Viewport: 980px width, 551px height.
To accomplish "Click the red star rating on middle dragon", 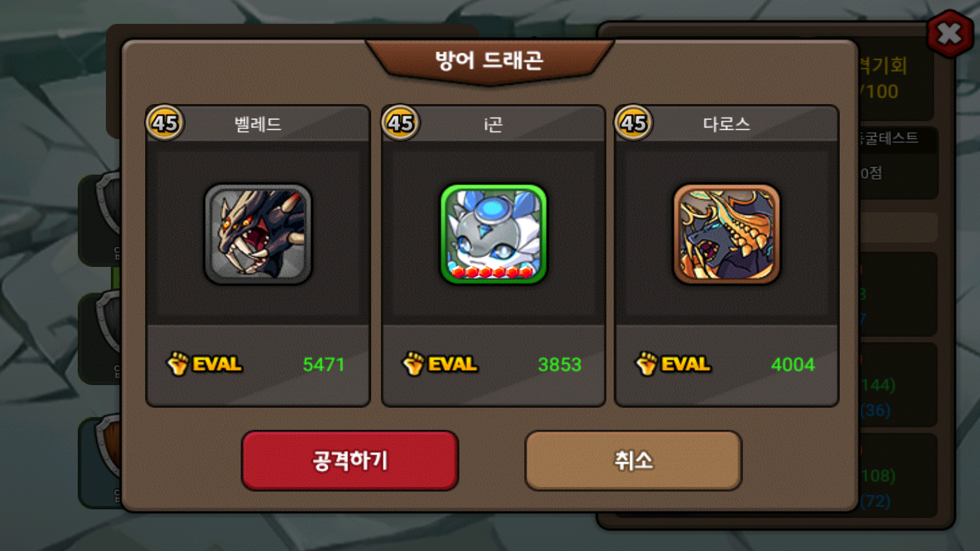I will tap(492, 271).
